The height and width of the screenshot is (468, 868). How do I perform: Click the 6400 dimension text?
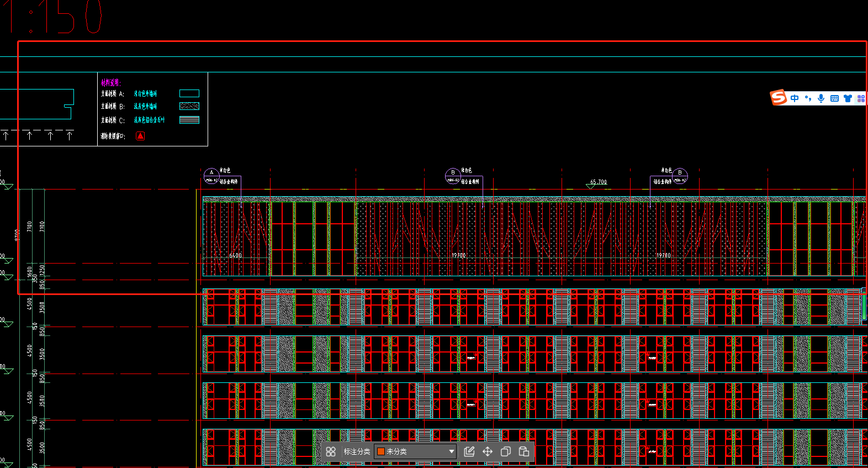tap(236, 255)
